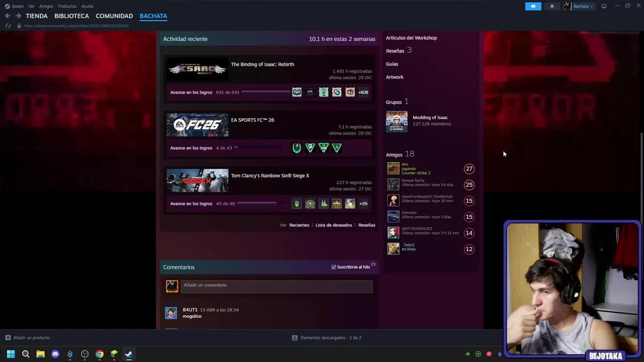This screenshot has height=362, width=644.
Task: Open the Rainbow Six Siege X thumbnail
Action: [x=197, y=180]
